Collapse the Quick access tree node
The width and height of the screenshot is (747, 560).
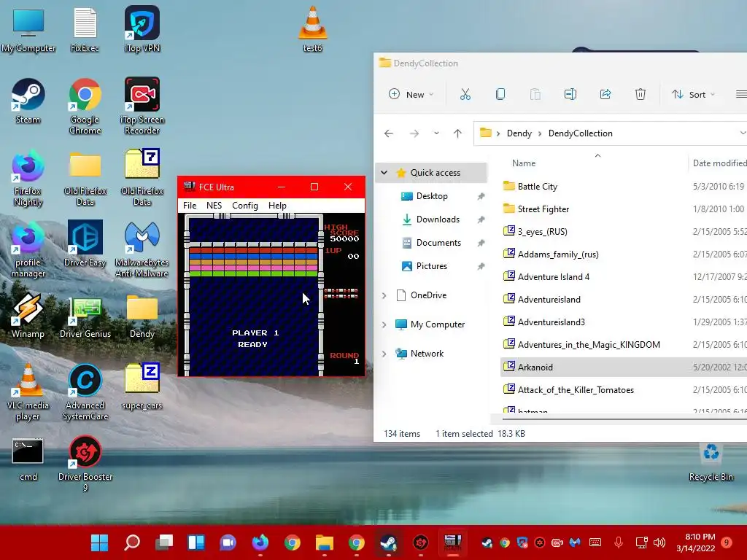(384, 173)
